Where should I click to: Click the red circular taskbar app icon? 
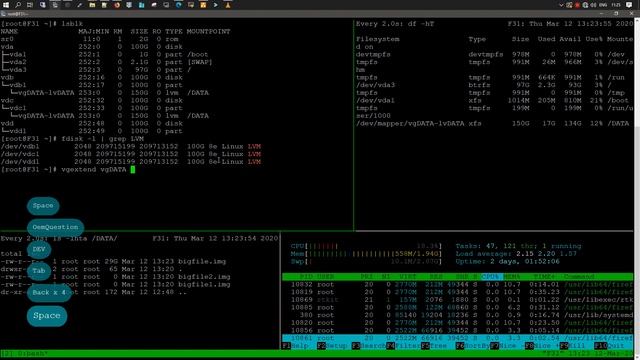click(x=117, y=5)
